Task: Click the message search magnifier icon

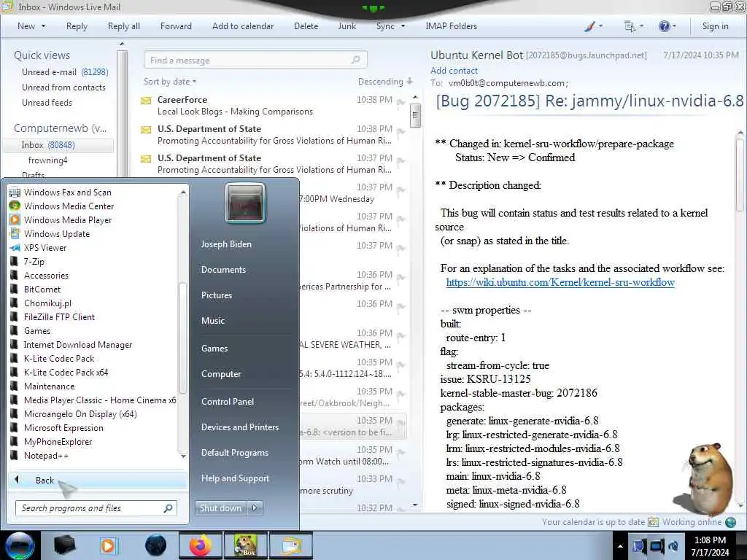Action: [356, 60]
